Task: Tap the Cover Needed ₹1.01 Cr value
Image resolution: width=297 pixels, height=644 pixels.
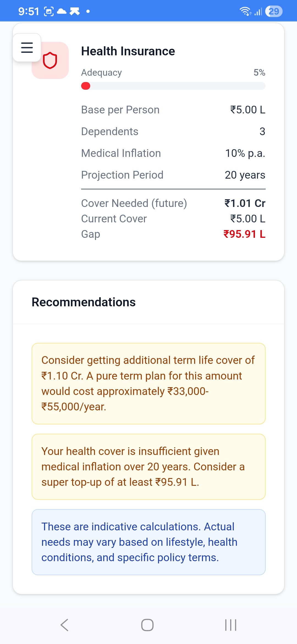Action: coord(245,203)
